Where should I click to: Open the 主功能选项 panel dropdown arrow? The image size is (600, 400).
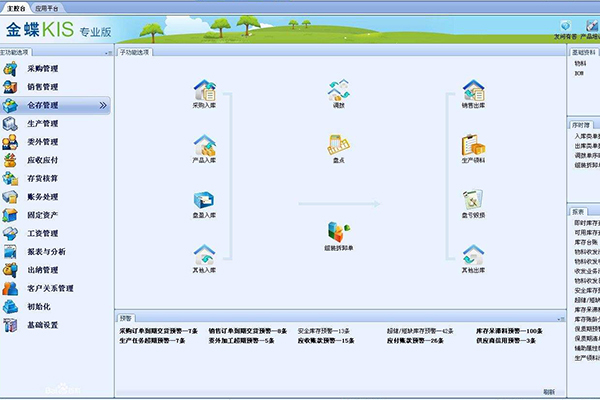[108, 53]
